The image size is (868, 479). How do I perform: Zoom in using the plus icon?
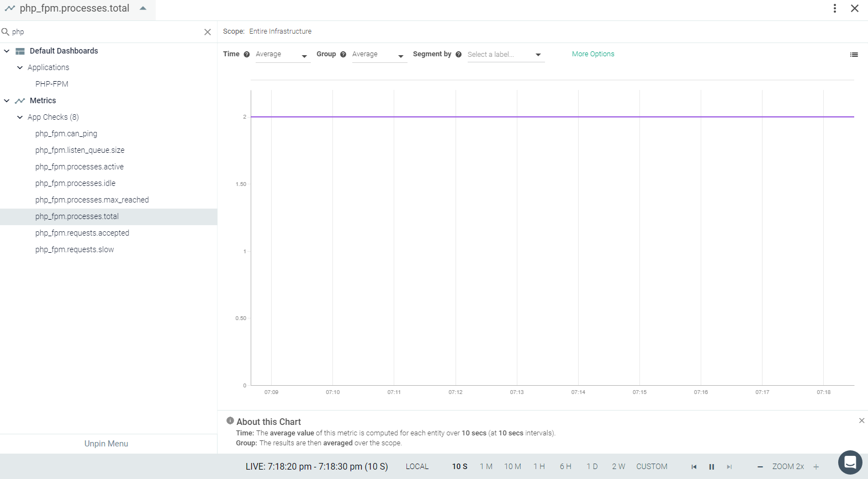pyautogui.click(x=816, y=467)
